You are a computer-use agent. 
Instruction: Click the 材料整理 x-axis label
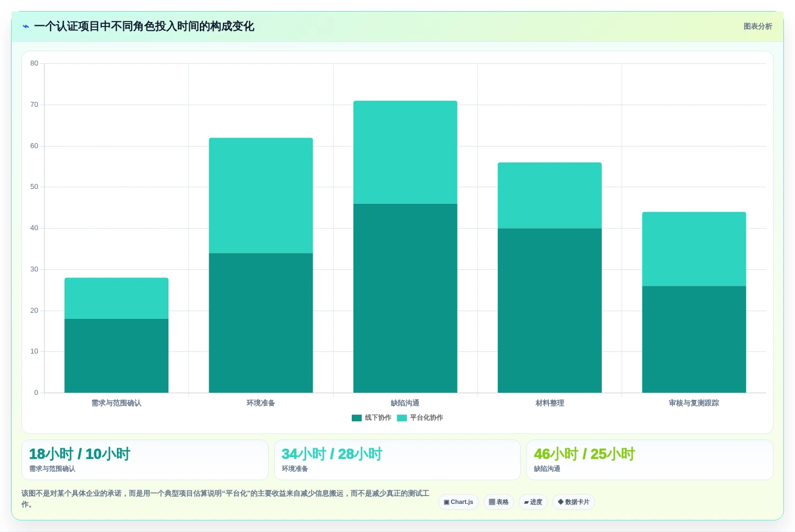pos(549,403)
